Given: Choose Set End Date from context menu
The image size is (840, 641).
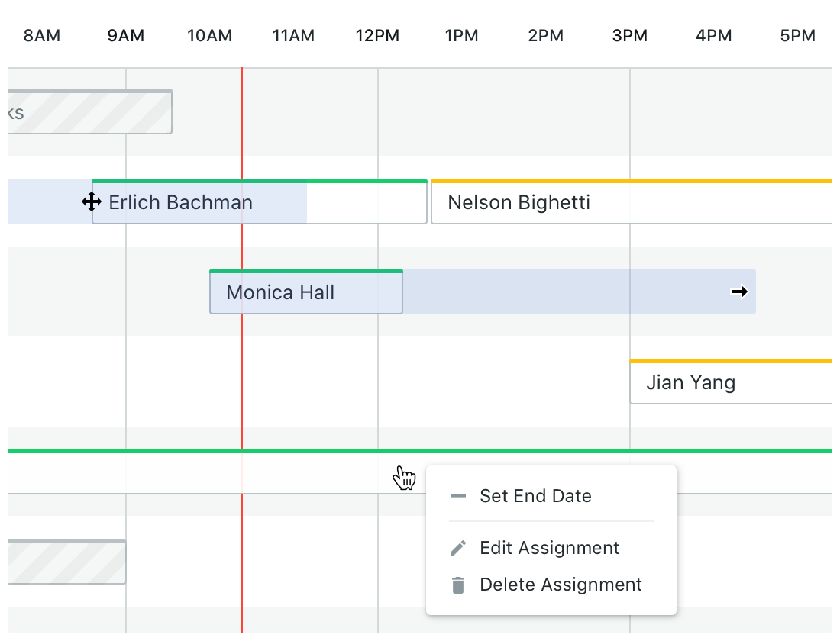Looking at the screenshot, I should [535, 496].
